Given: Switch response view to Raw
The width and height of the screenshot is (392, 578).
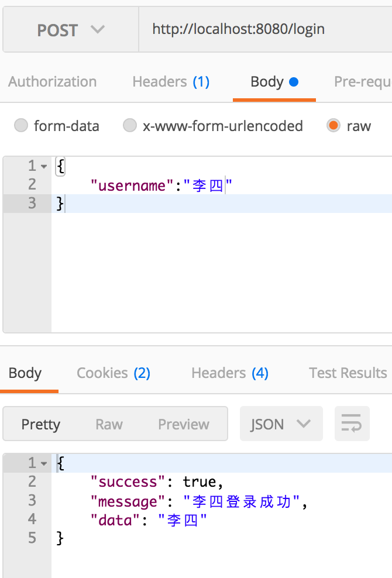Looking at the screenshot, I should (109, 424).
